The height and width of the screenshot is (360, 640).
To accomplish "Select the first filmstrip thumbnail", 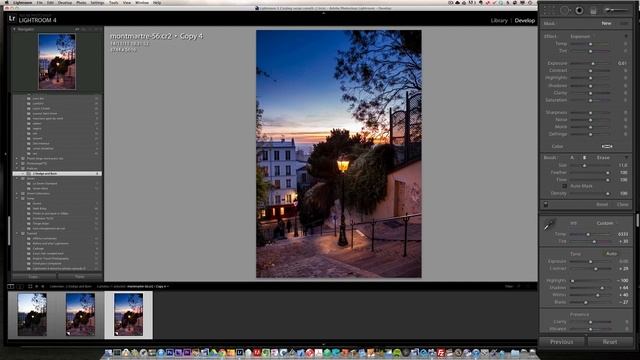I will [32, 315].
